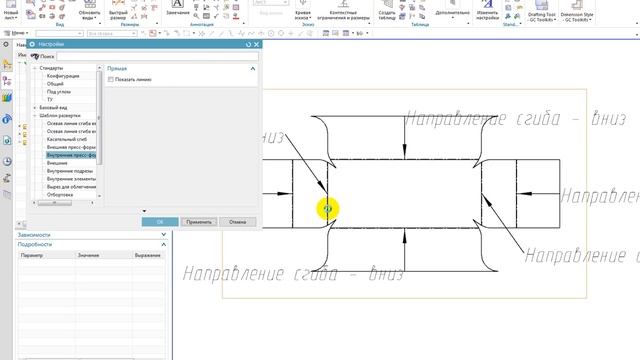Screen dimensions: 640x360
Task: Open the Web Browser sidebar tab
Action: point(7,140)
